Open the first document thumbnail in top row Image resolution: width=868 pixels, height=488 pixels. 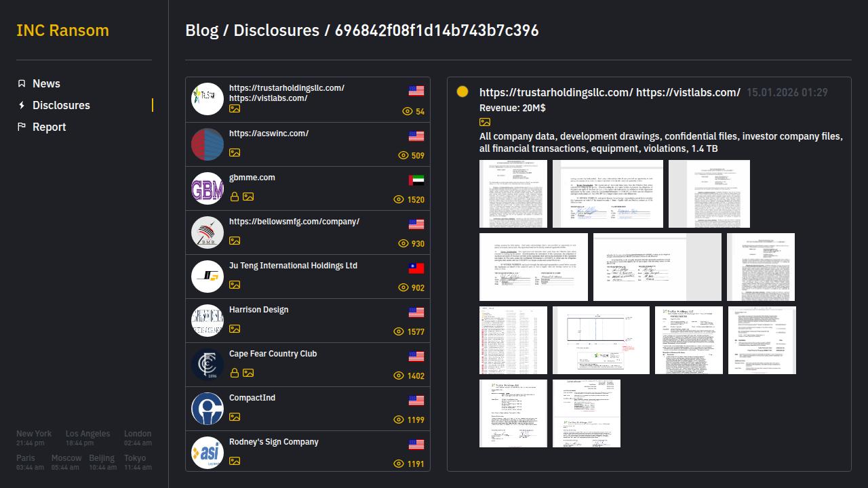point(513,194)
